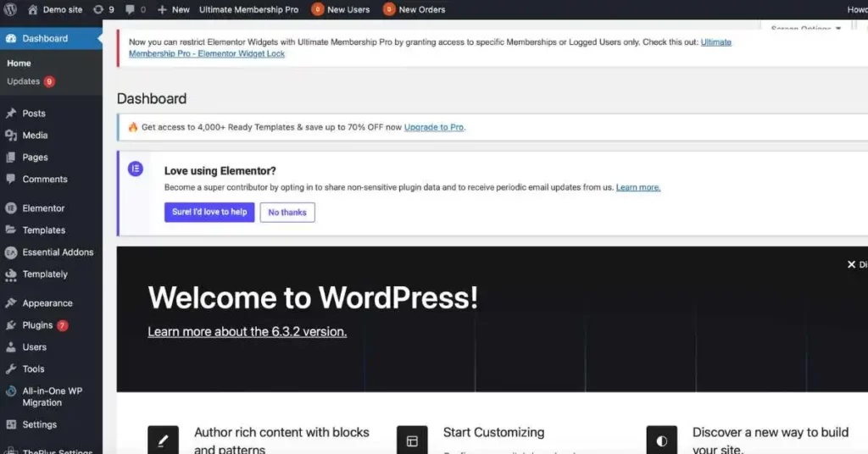Dismiss the Welcome panel with X

(x=851, y=265)
